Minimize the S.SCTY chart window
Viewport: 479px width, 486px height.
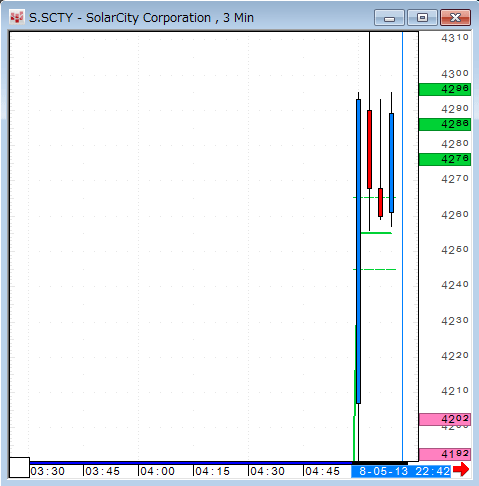(389, 18)
